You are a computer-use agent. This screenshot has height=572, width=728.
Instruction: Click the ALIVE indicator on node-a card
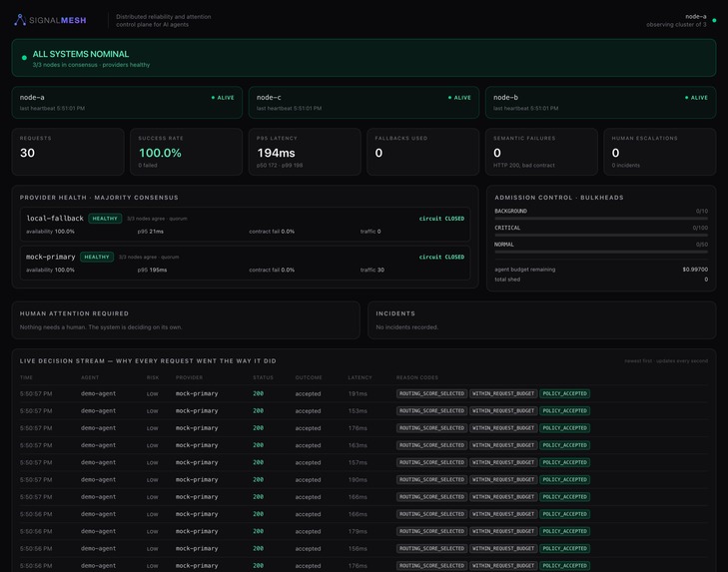(223, 98)
